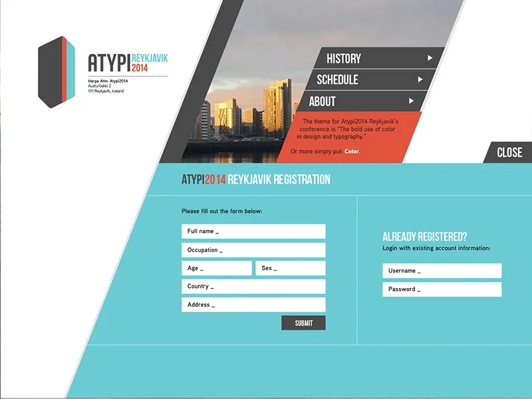Activate the Address input field

pyautogui.click(x=253, y=305)
